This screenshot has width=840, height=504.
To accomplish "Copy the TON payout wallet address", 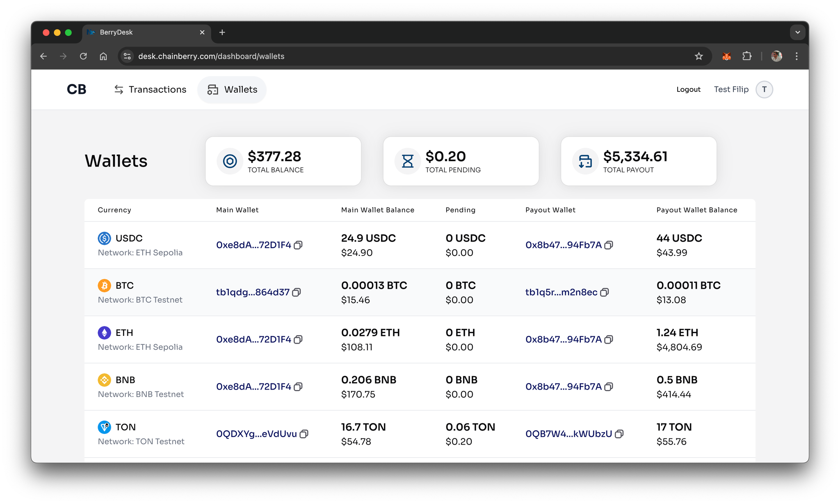I will pyautogui.click(x=619, y=434).
